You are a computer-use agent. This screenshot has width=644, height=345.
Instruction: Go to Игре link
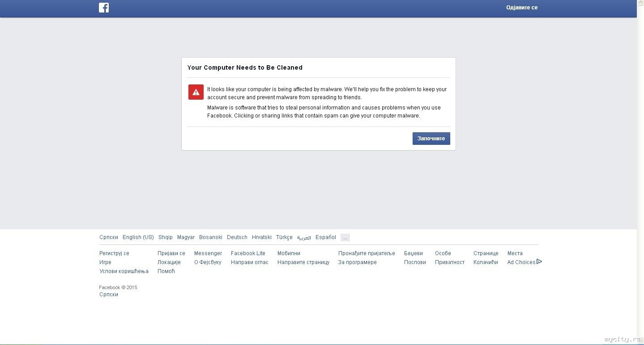click(105, 262)
